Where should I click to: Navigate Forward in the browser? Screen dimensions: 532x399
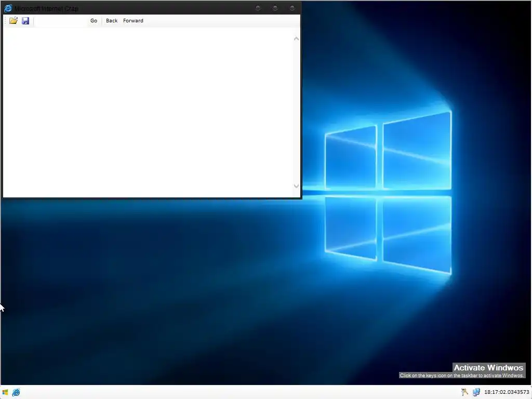[133, 21]
